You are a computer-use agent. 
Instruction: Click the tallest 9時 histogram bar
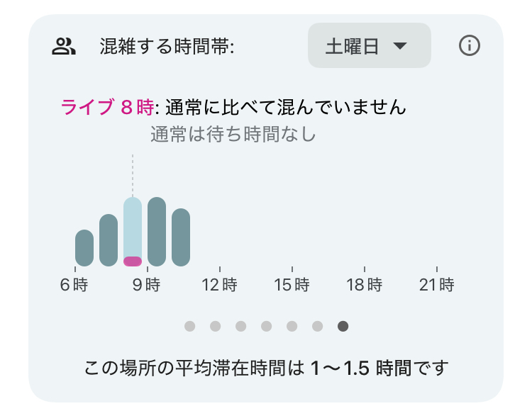(x=157, y=232)
